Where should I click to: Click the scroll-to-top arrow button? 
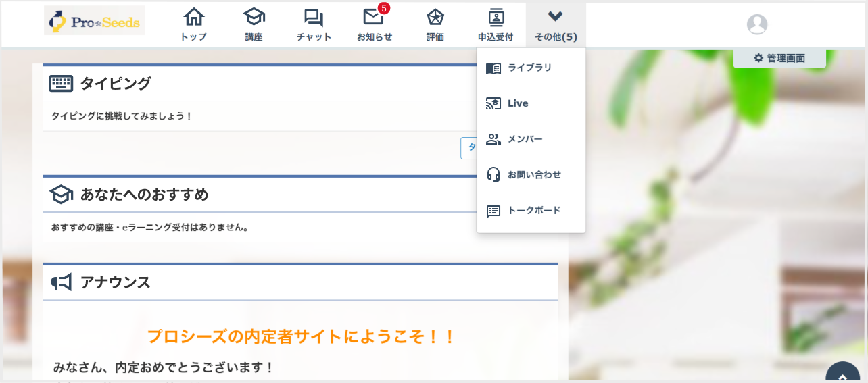[842, 375]
